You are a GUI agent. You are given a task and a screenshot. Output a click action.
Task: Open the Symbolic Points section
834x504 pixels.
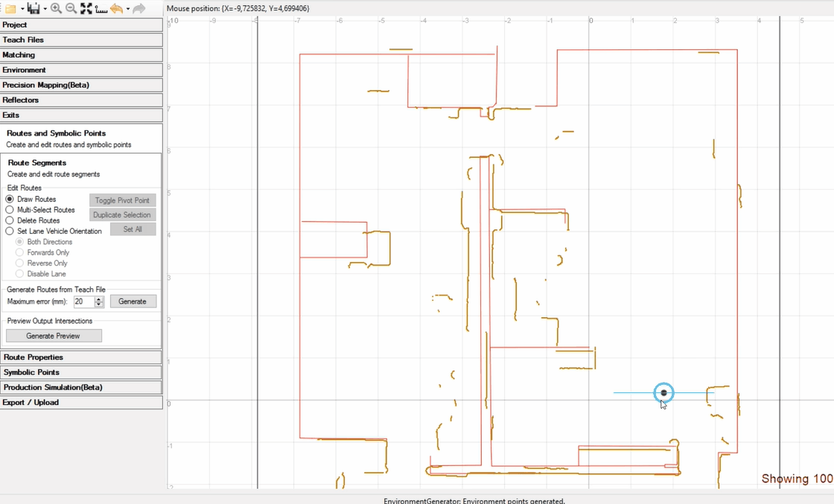tap(81, 372)
